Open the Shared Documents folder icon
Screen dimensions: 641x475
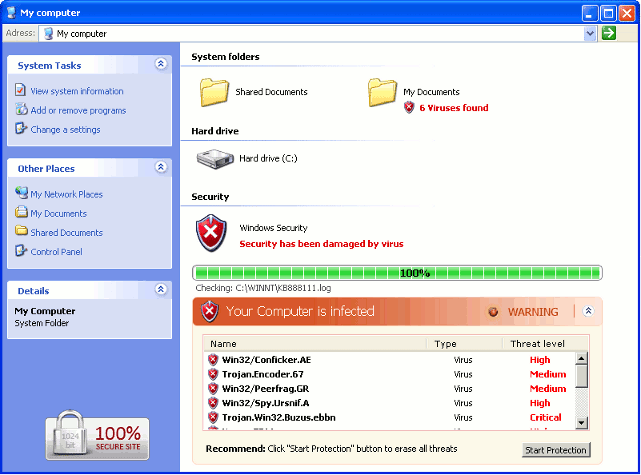(215, 92)
